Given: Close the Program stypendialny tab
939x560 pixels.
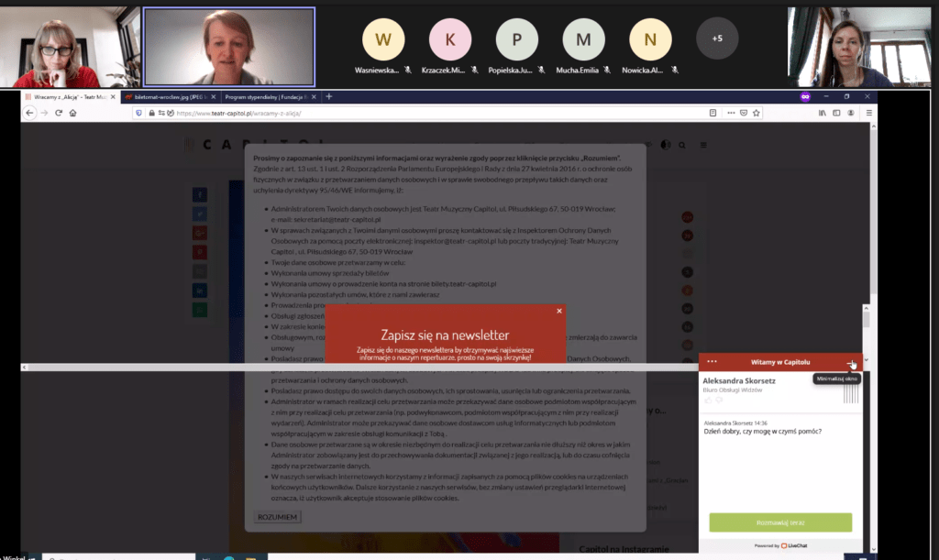Looking at the screenshot, I should (x=314, y=96).
